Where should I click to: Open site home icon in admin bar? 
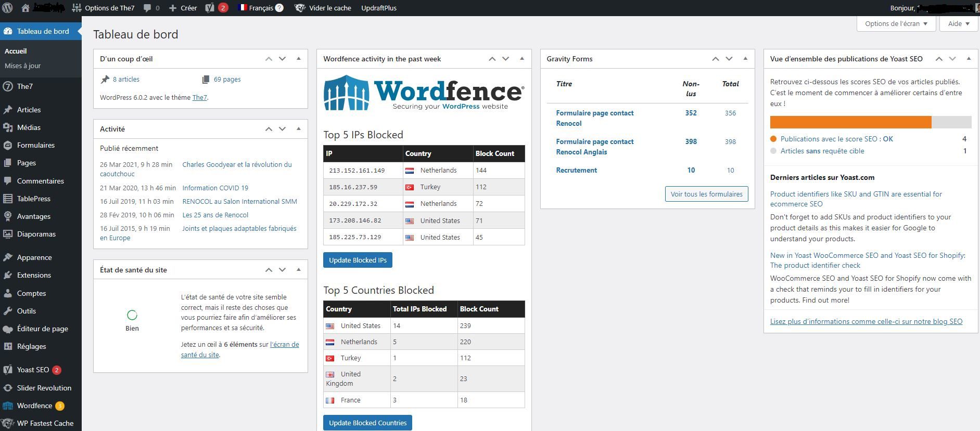(26, 8)
